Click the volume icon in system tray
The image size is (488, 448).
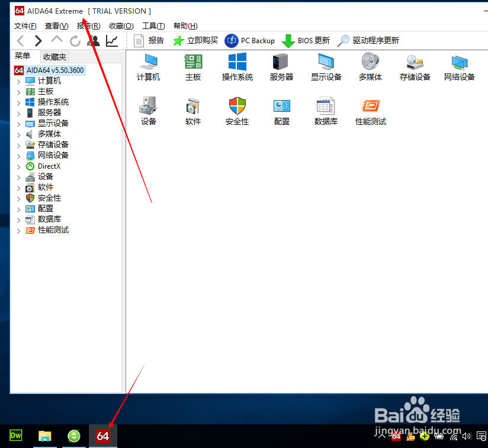tap(467, 437)
